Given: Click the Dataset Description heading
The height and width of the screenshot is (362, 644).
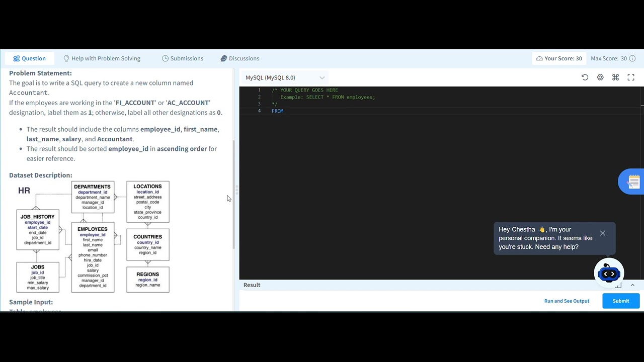Looking at the screenshot, I should 41,175.
